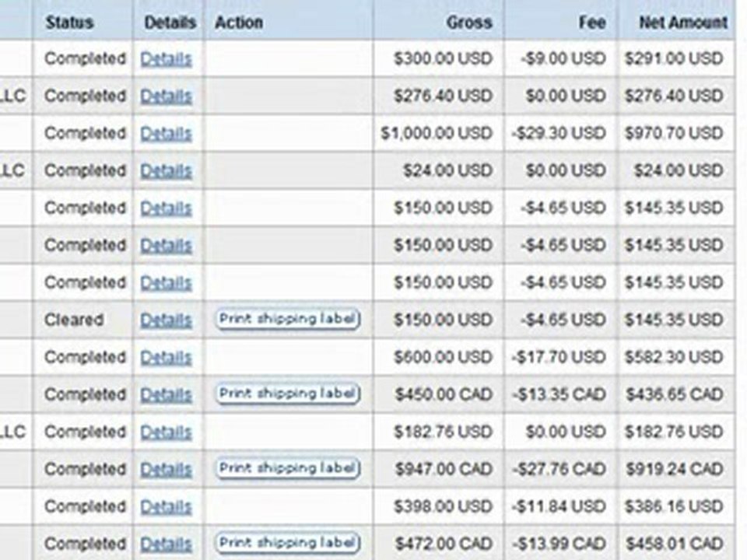
Task: View Details of the Cleared transaction
Action: coord(166,320)
